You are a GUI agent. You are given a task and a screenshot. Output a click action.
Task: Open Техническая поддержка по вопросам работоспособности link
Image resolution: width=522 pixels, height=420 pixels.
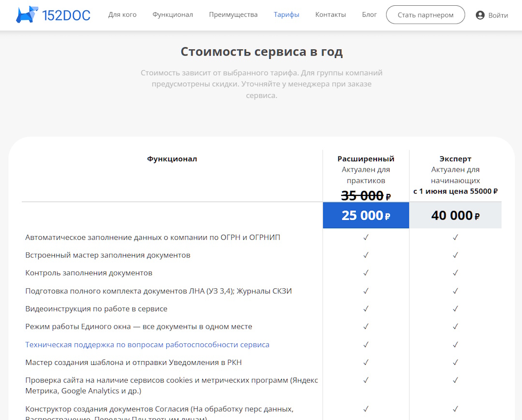tap(147, 344)
